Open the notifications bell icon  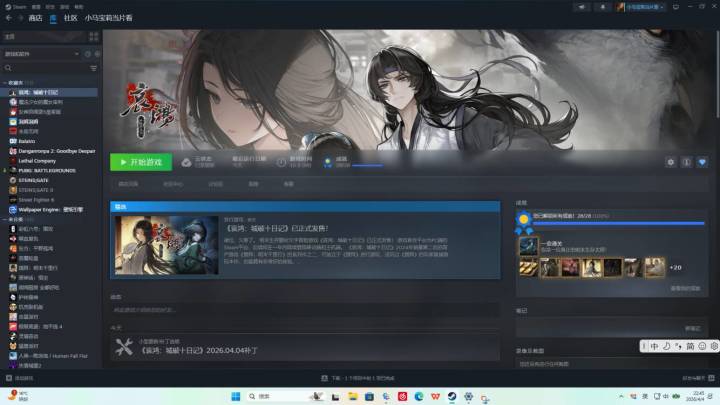[x=603, y=7]
